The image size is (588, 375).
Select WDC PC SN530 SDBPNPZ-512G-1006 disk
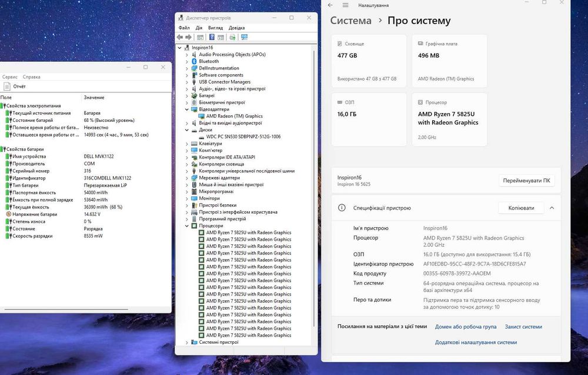pos(243,137)
